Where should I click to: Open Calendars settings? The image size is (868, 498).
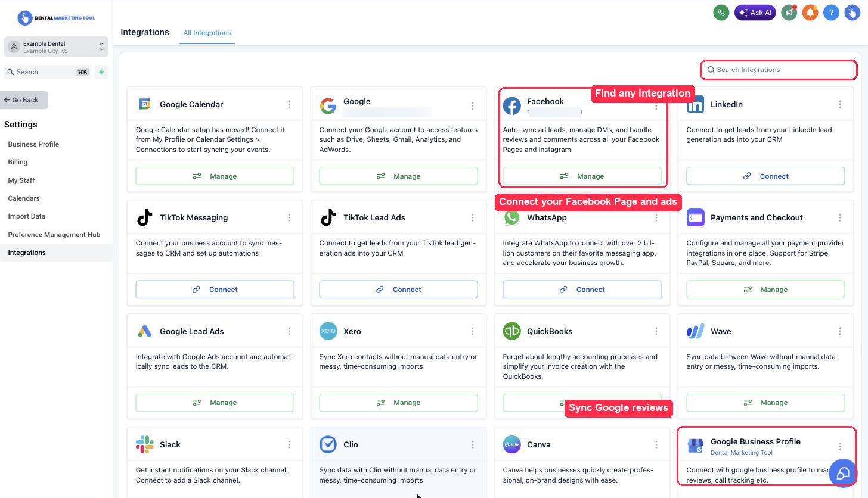click(x=24, y=198)
